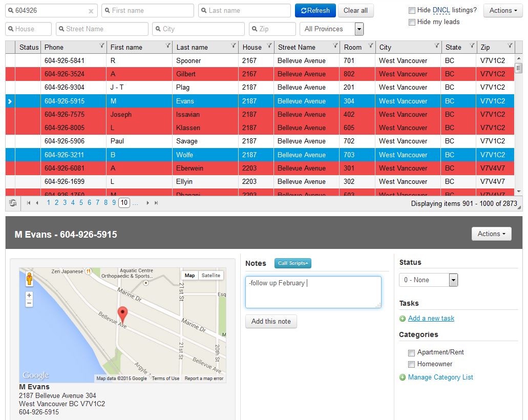The image size is (528, 420).
Task: Click the DNCL abbreviation text
Action: pos(441,10)
